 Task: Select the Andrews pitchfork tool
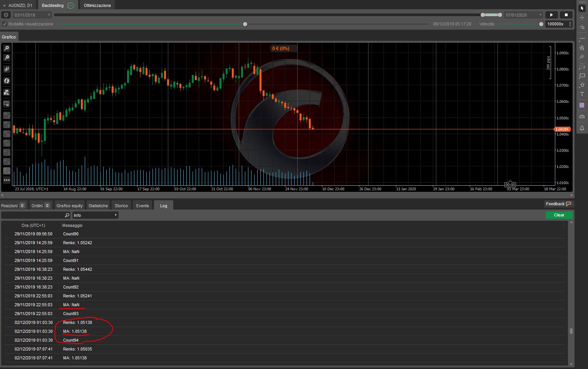click(582, 57)
